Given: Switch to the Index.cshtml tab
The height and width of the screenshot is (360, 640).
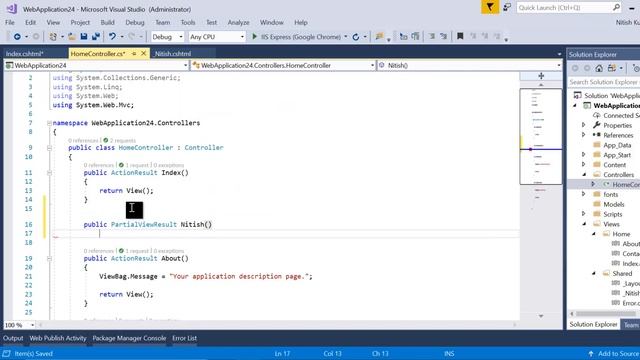Looking at the screenshot, I should pos(24,53).
